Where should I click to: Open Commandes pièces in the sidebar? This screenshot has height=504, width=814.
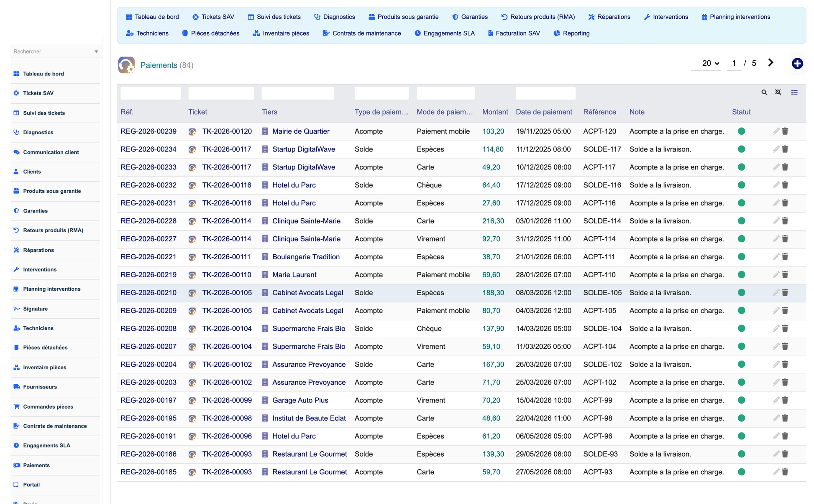click(48, 407)
